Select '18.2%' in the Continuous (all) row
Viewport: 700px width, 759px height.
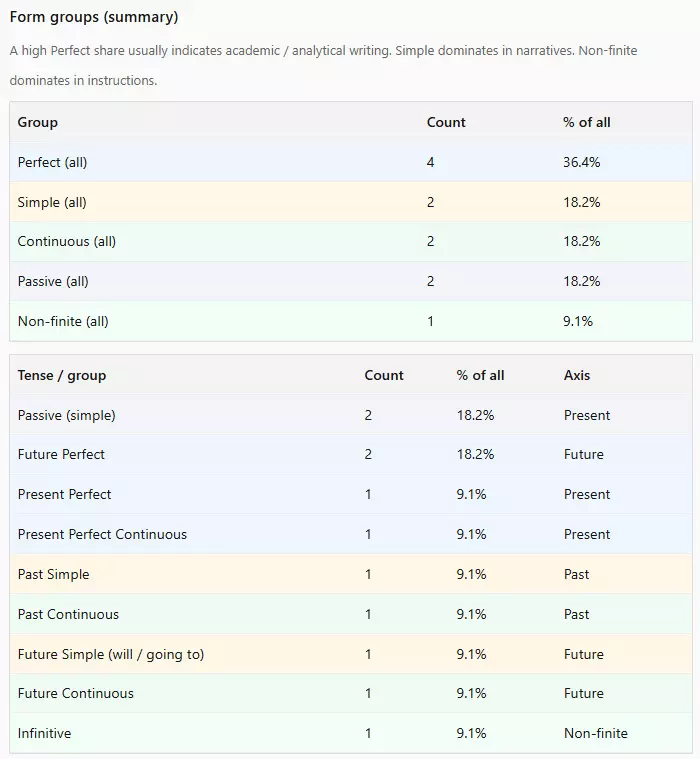click(581, 242)
